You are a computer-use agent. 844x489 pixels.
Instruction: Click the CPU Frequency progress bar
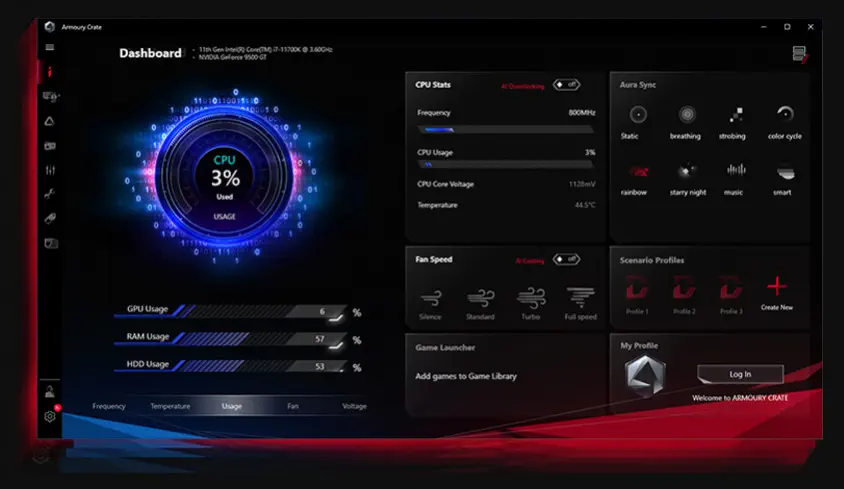pyautogui.click(x=505, y=130)
